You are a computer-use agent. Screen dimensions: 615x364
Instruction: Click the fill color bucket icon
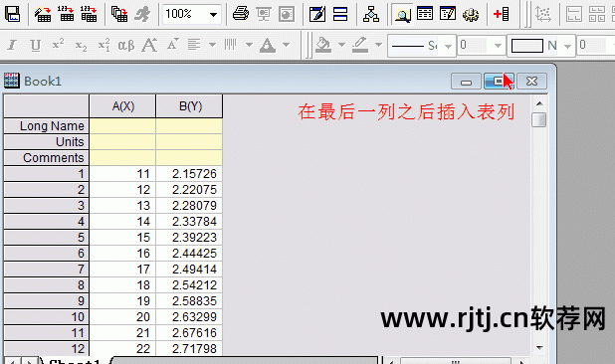(323, 45)
